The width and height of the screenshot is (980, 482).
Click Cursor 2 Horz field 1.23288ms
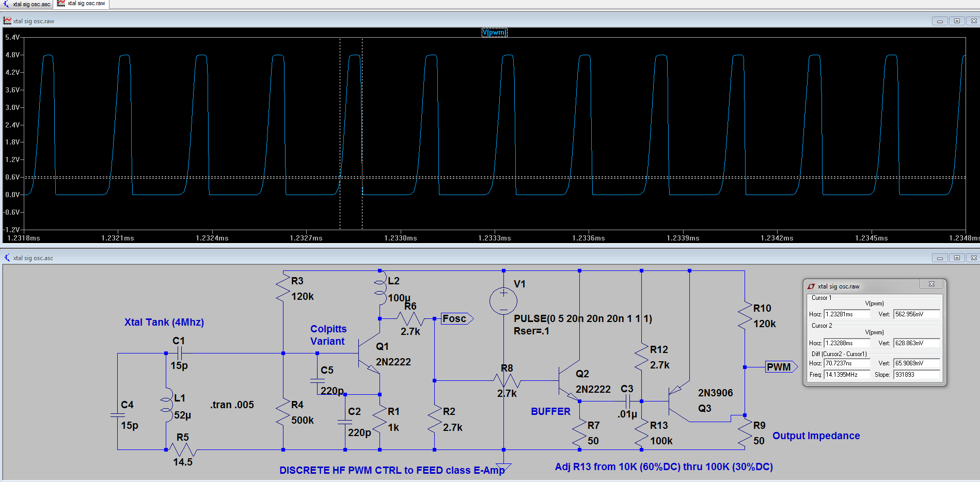click(x=847, y=343)
